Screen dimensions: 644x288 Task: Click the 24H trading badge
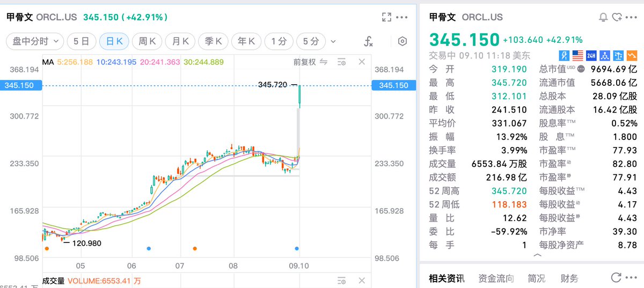click(x=591, y=55)
